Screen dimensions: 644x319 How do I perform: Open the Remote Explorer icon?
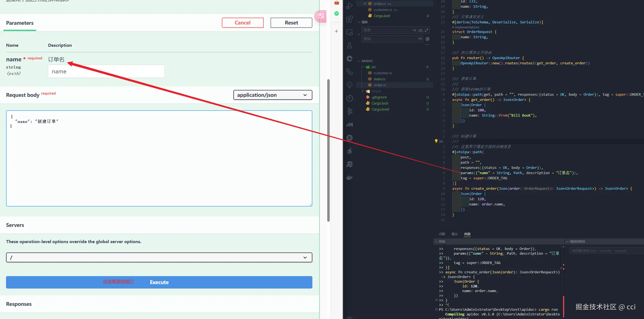click(x=350, y=32)
